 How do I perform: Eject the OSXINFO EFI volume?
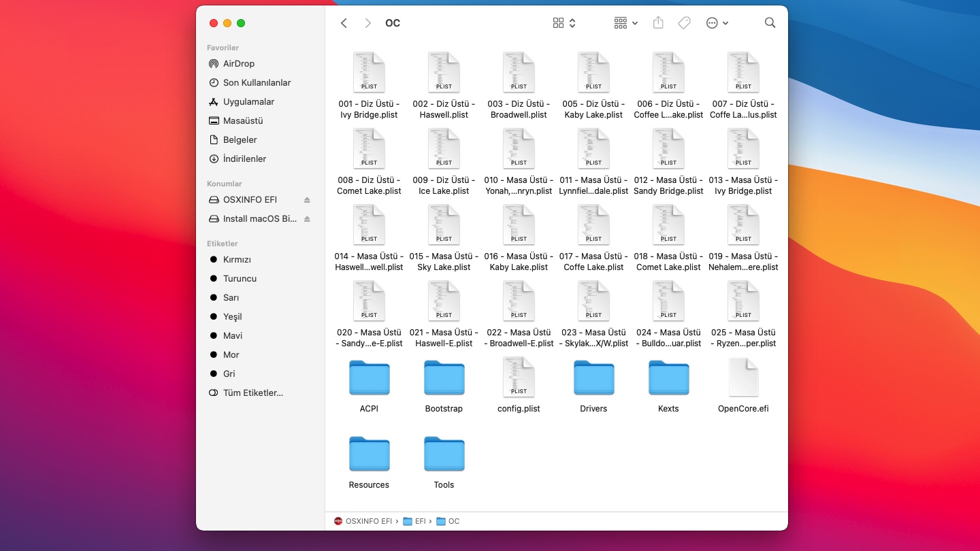pos(307,200)
